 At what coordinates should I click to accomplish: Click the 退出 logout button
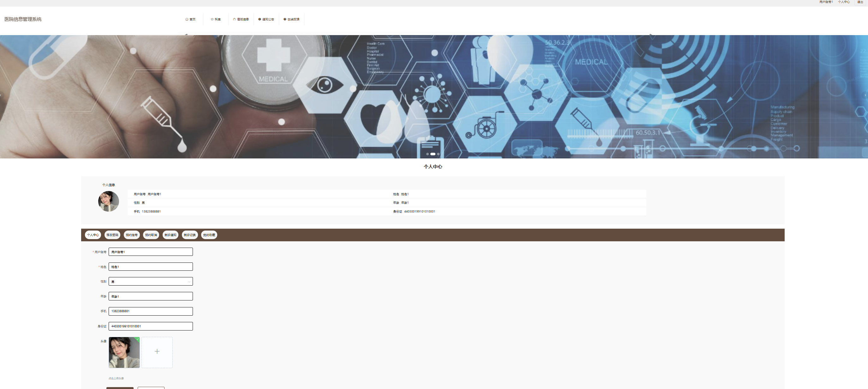860,2
